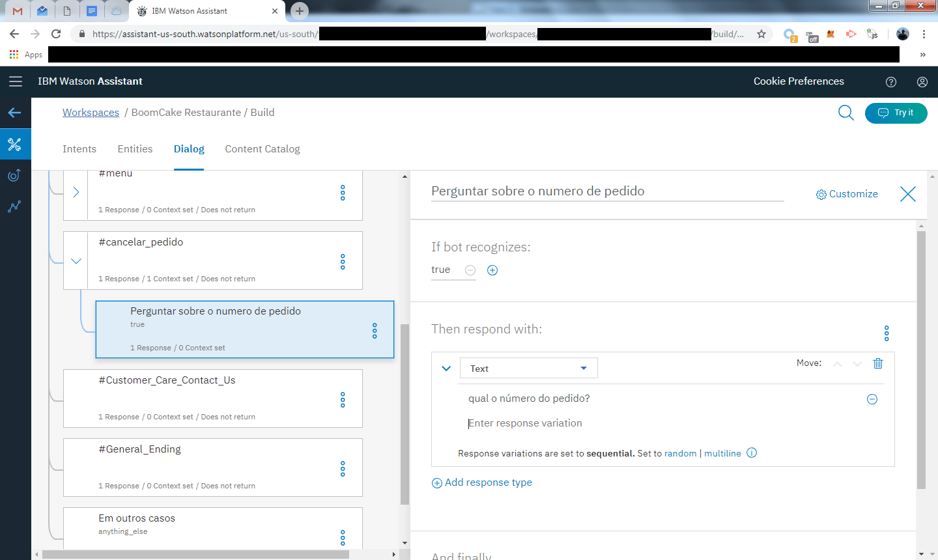Open the hamburger navigation menu

[x=16, y=81]
